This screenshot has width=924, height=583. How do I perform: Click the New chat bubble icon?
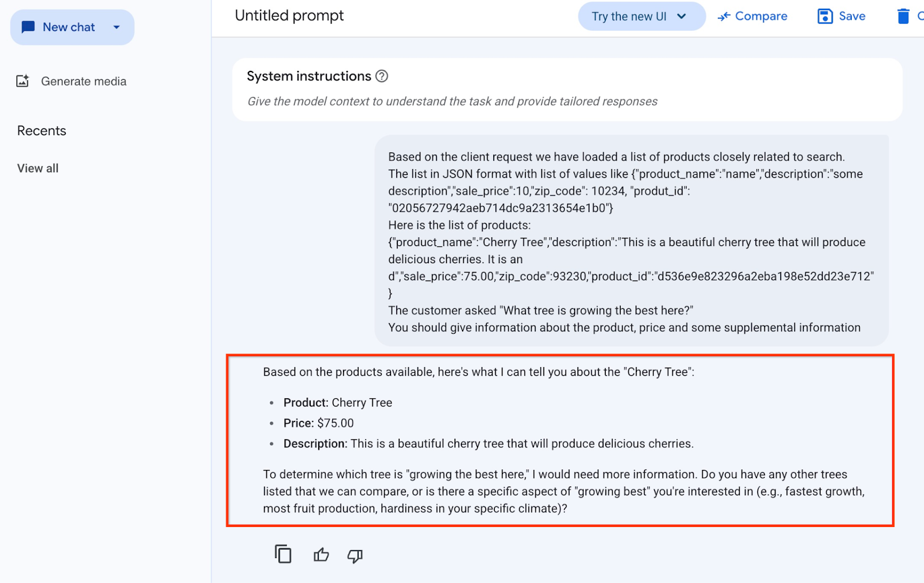click(28, 27)
